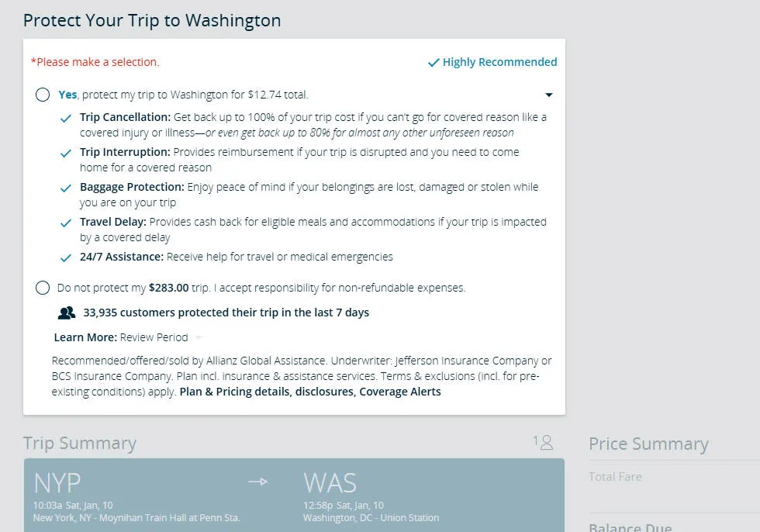Image resolution: width=760 pixels, height=532 pixels.
Task: Click the customers group icon
Action: coord(67,313)
